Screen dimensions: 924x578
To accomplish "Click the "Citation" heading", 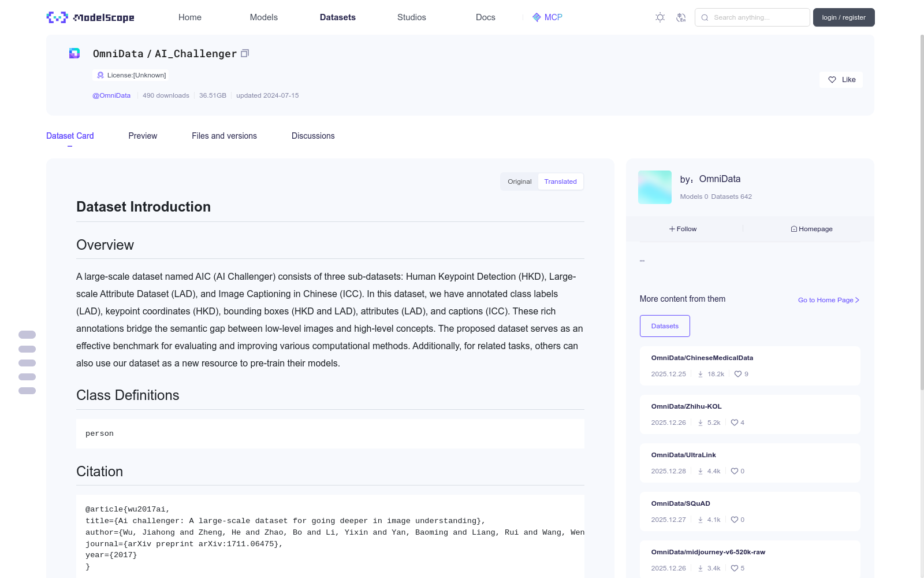I will 100,472.
